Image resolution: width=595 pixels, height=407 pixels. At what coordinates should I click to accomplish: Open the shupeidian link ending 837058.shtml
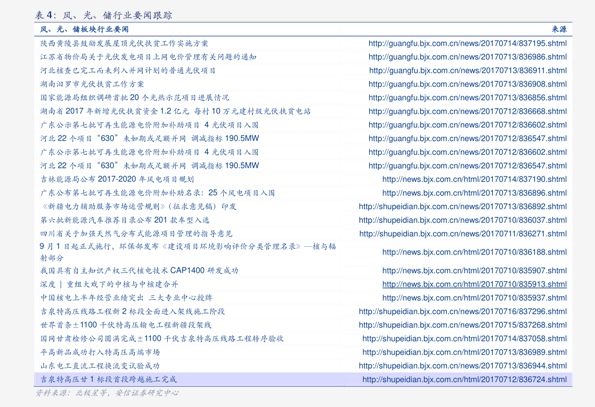[464, 338]
